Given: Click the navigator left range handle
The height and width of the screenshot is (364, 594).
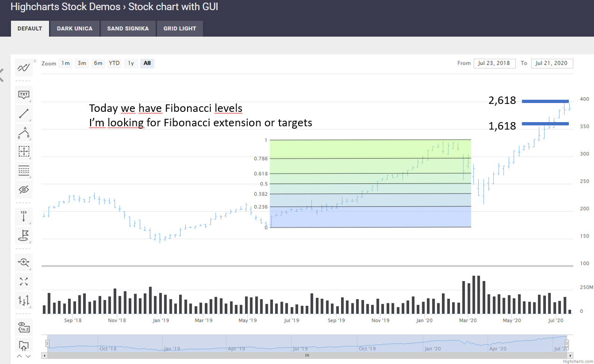Looking at the screenshot, I should pos(47,343).
